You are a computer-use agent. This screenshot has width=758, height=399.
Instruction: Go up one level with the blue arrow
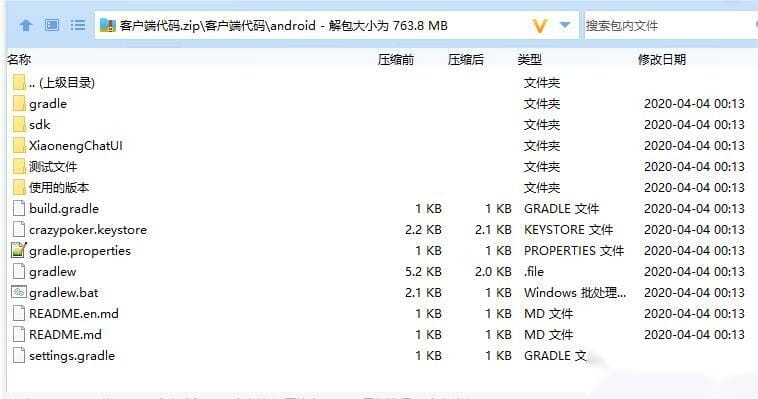26,25
